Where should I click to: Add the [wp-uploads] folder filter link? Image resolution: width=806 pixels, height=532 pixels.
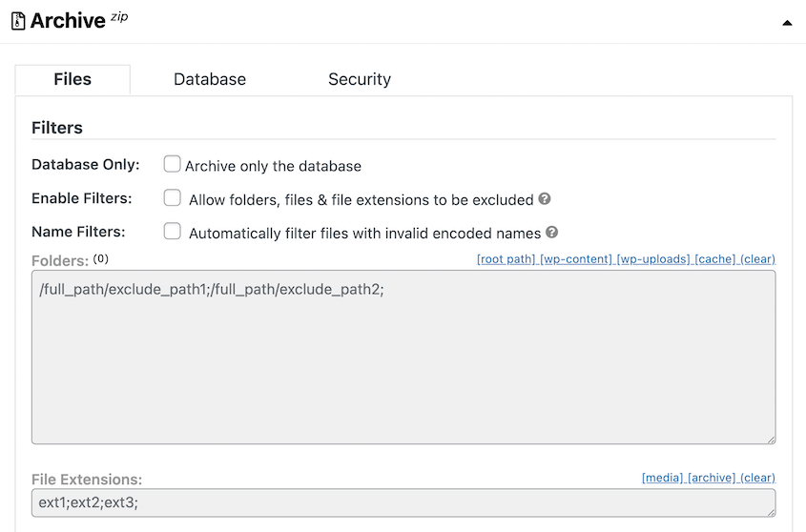pyautogui.click(x=652, y=259)
